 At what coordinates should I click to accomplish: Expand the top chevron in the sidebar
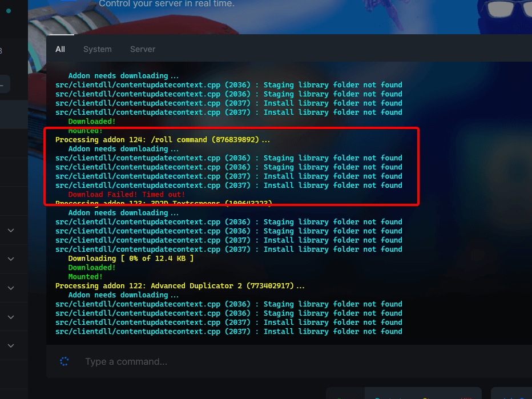point(10,230)
